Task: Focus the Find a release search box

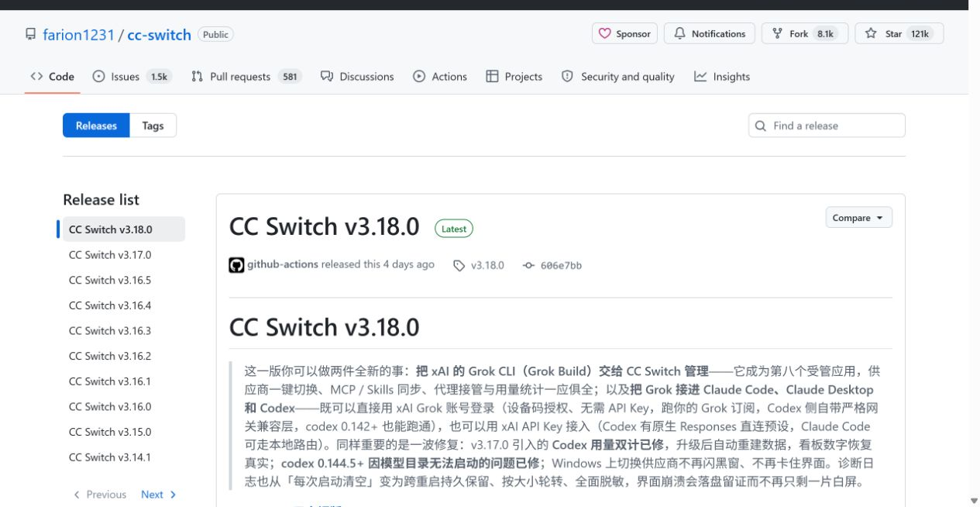Action: [x=827, y=126]
